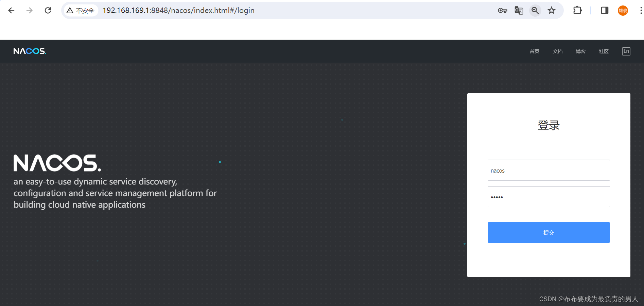Image resolution: width=644 pixels, height=306 pixels.
Task: Click the zoom magnifier icon
Action: point(535,11)
